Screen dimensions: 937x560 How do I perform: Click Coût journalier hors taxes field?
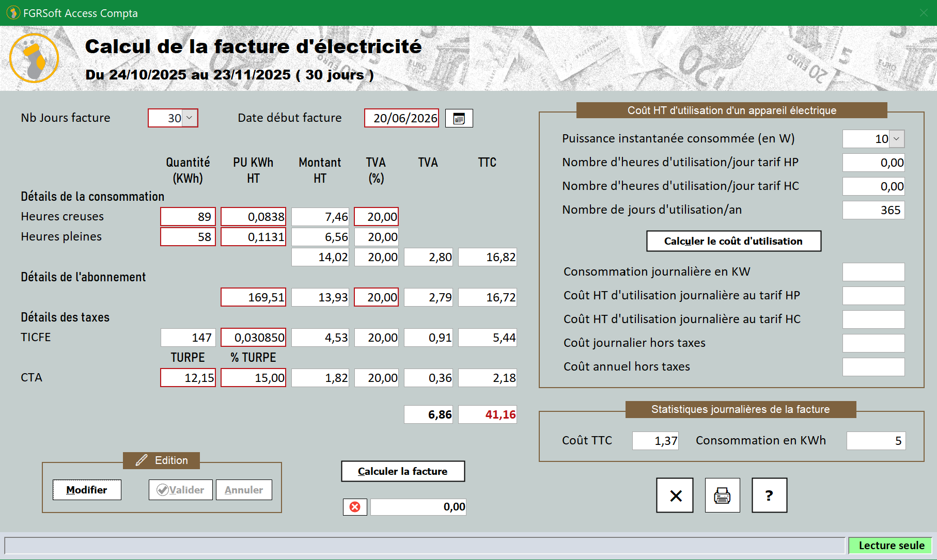point(873,343)
